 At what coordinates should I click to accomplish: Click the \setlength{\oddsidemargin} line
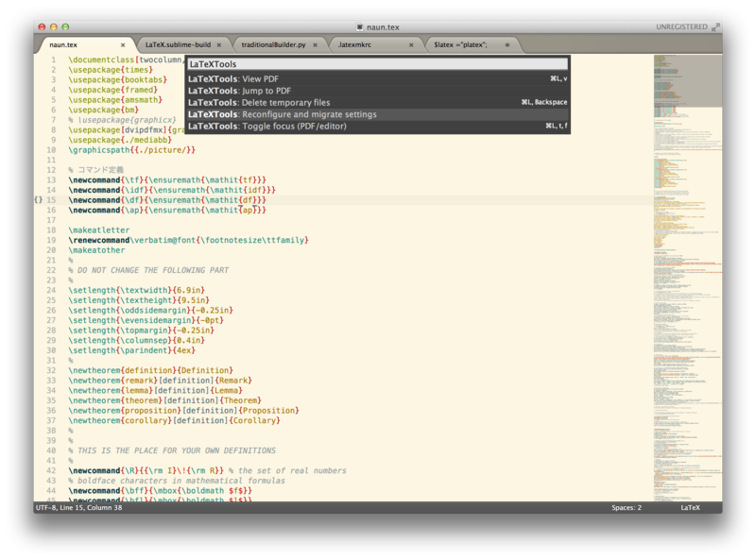point(151,311)
